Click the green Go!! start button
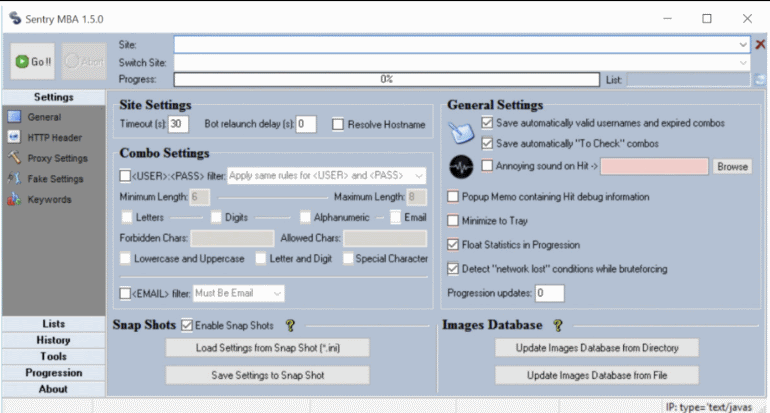The width and height of the screenshot is (770, 413). point(33,61)
